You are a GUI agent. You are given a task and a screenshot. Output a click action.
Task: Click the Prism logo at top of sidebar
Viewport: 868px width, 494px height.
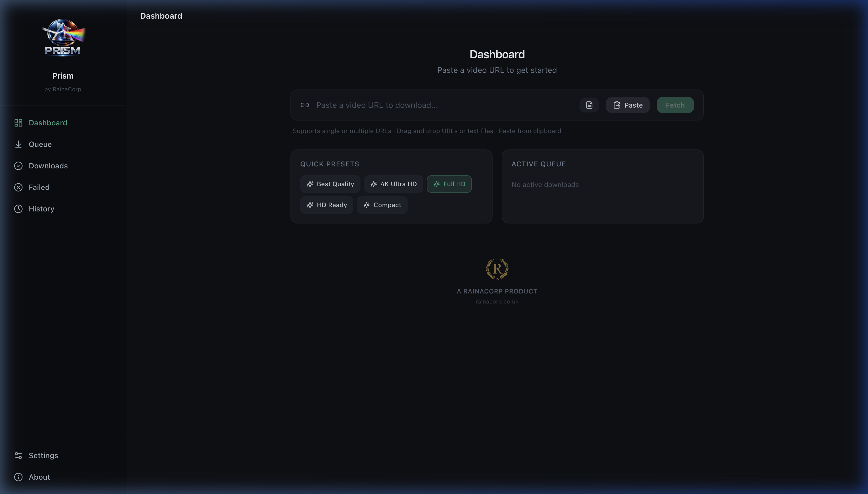coord(63,37)
